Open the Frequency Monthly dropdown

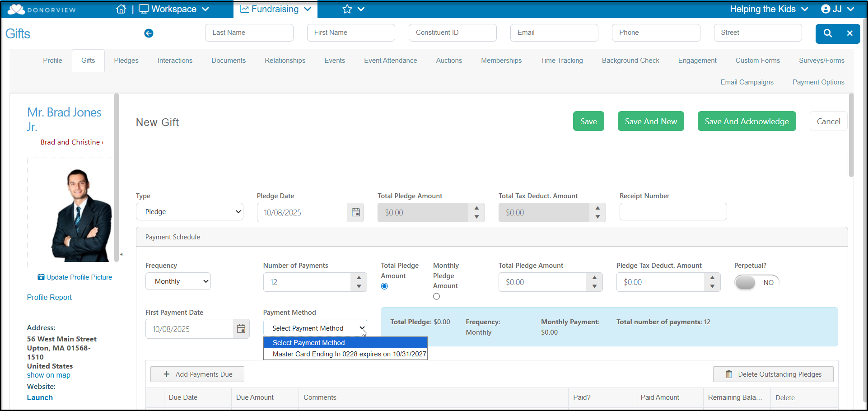(178, 281)
